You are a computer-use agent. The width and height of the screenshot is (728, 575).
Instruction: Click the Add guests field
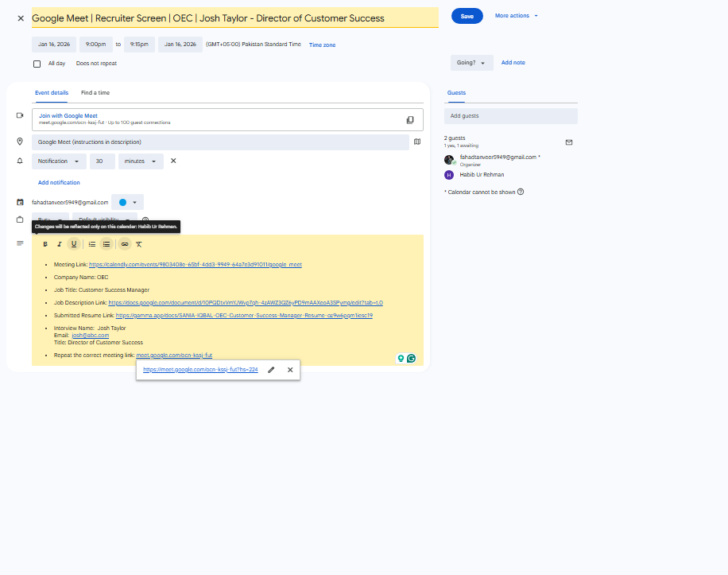[x=511, y=116]
